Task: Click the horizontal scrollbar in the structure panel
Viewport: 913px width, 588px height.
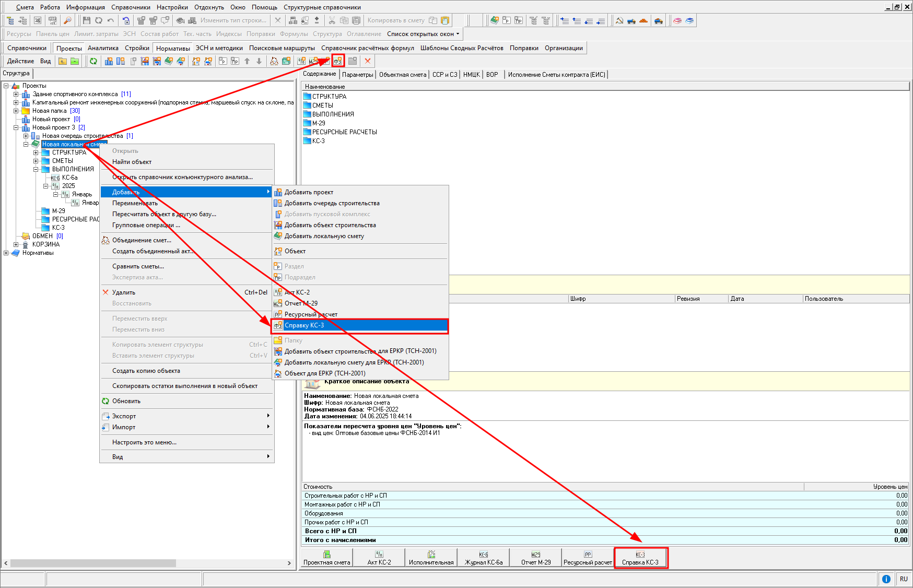Action: tap(93, 563)
